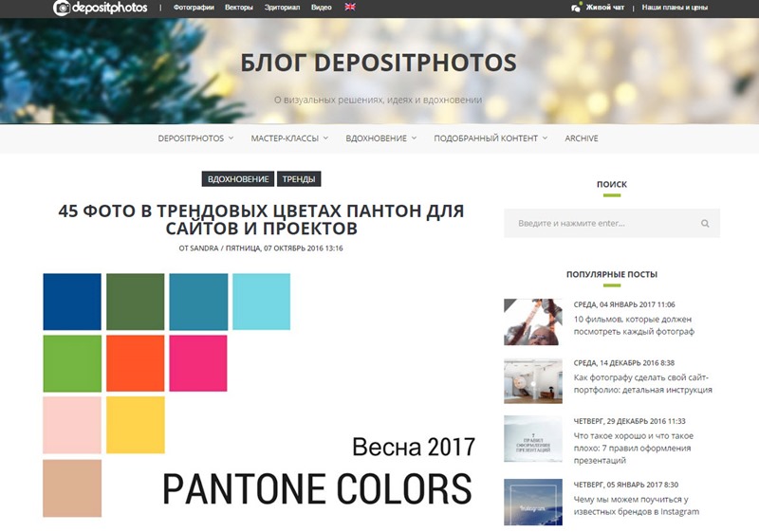Click ПОПУЛЯРНЫЕ ПОСТЫ heading
This screenshot has width=759, height=532.
click(x=612, y=274)
